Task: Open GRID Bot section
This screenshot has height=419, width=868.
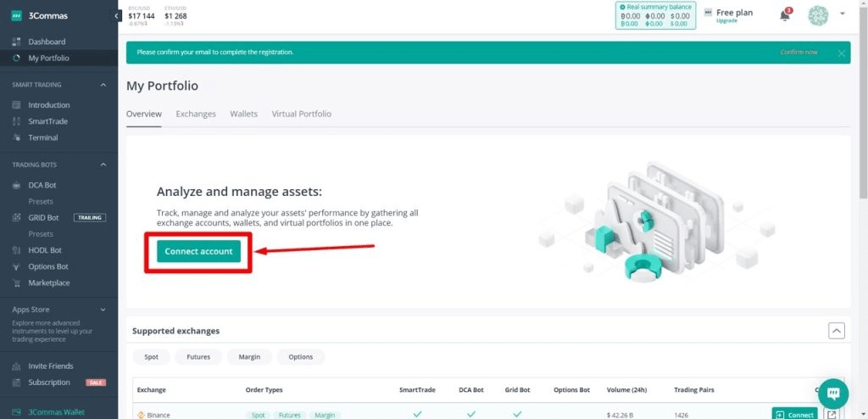Action: (43, 218)
